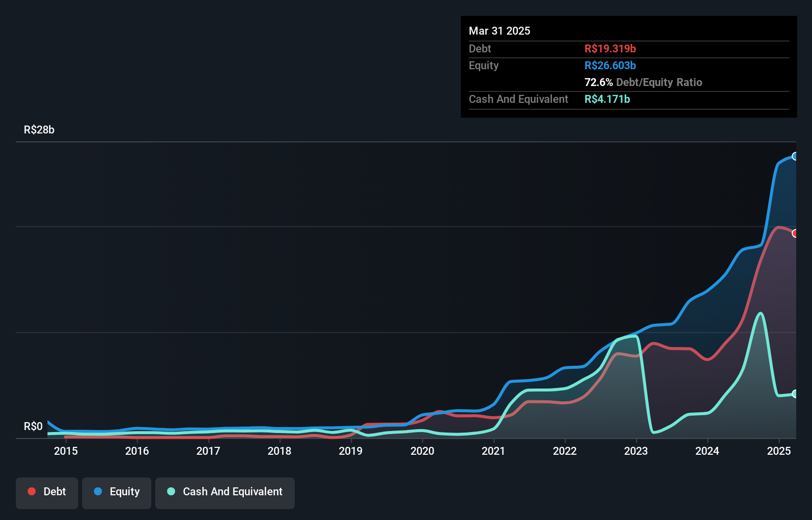Click the 72.6% Debt/Equity Ratio text

[x=643, y=82]
